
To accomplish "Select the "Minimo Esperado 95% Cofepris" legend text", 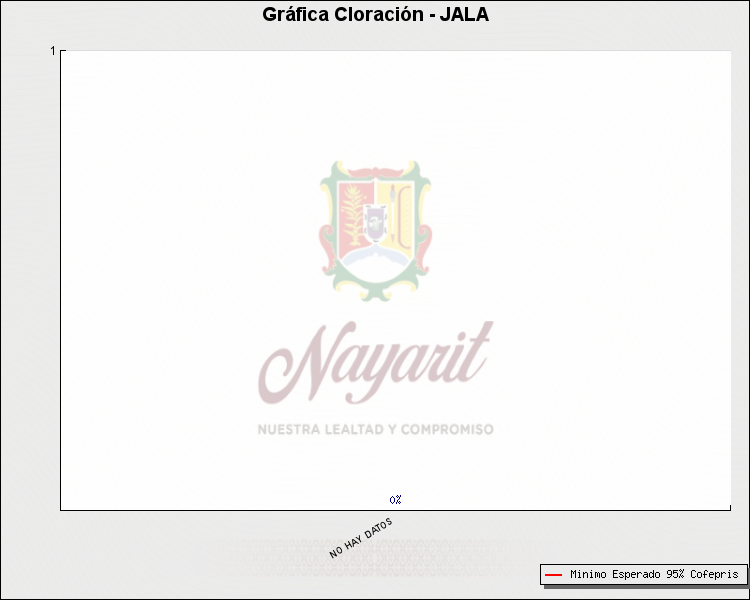I will click(654, 575).
